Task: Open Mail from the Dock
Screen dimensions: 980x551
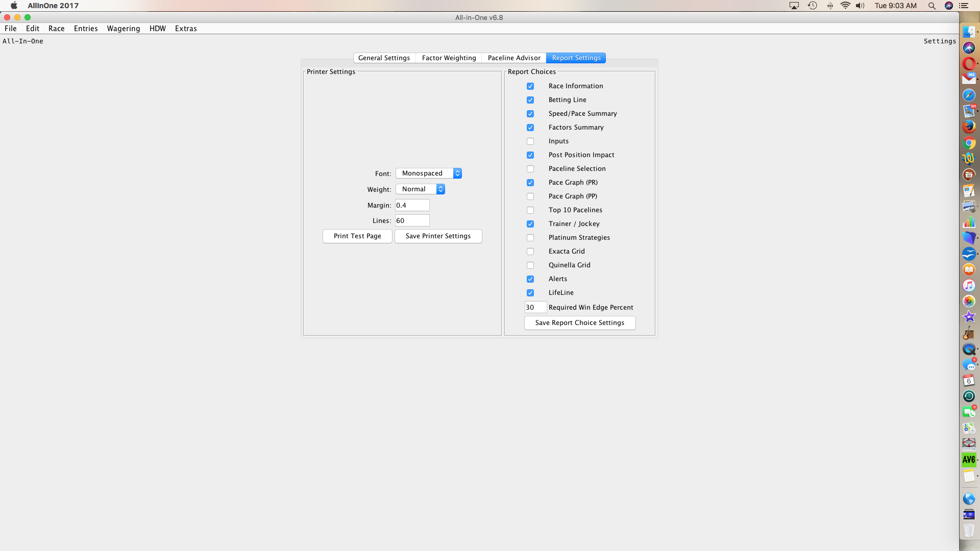Action: coord(968,80)
